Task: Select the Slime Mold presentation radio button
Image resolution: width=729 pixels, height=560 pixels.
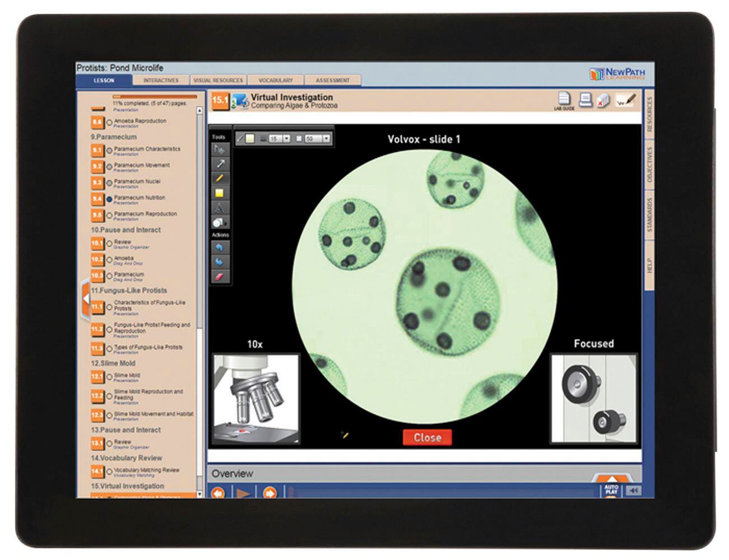Action: click(x=109, y=377)
